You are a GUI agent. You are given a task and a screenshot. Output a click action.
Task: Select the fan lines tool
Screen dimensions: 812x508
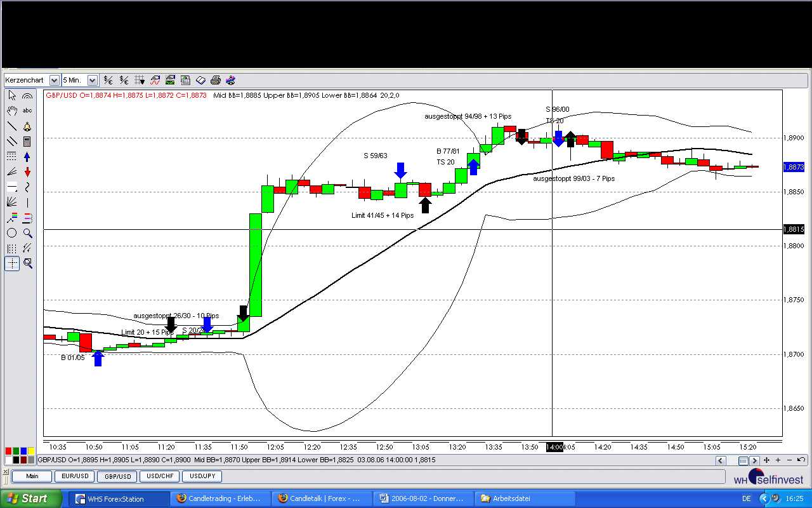tap(12, 172)
